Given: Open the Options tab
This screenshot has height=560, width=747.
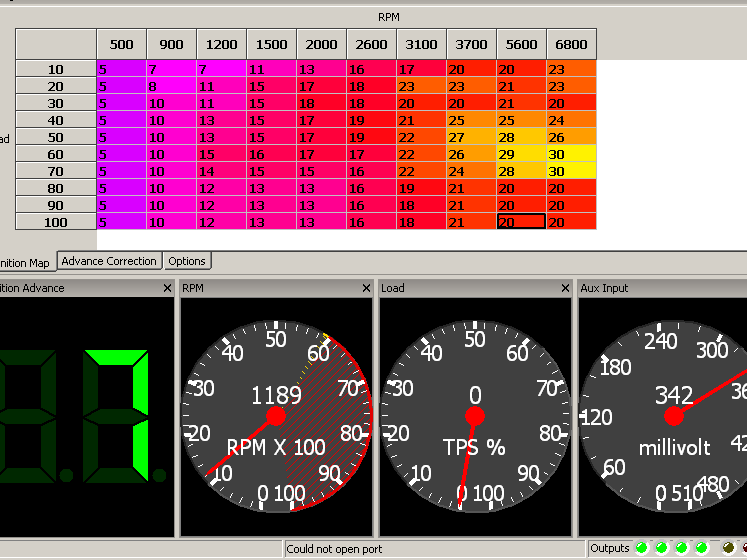Looking at the screenshot, I should coord(187,261).
